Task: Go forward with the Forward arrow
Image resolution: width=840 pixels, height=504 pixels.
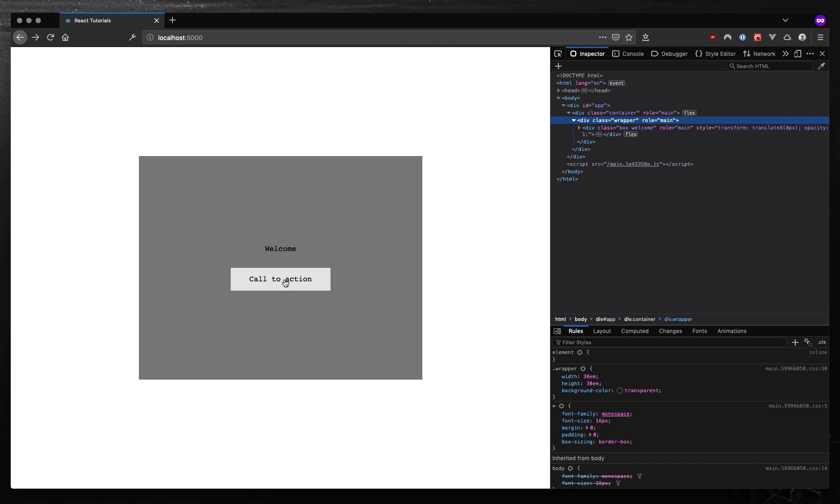Action: [35, 37]
